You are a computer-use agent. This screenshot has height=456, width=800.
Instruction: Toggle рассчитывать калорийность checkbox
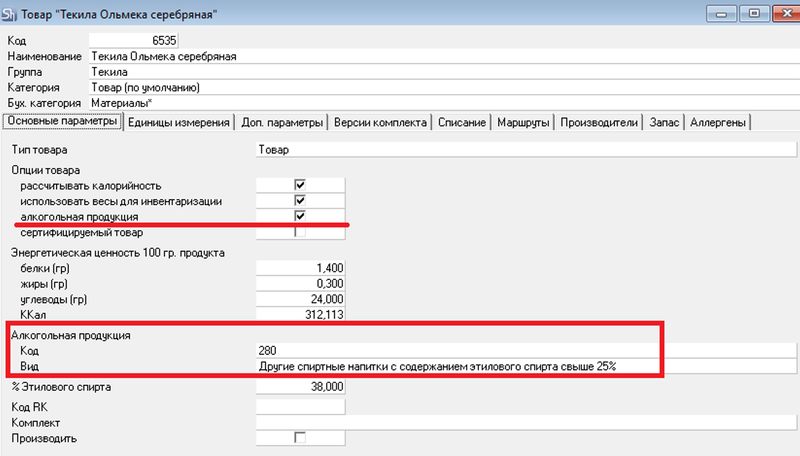300,185
